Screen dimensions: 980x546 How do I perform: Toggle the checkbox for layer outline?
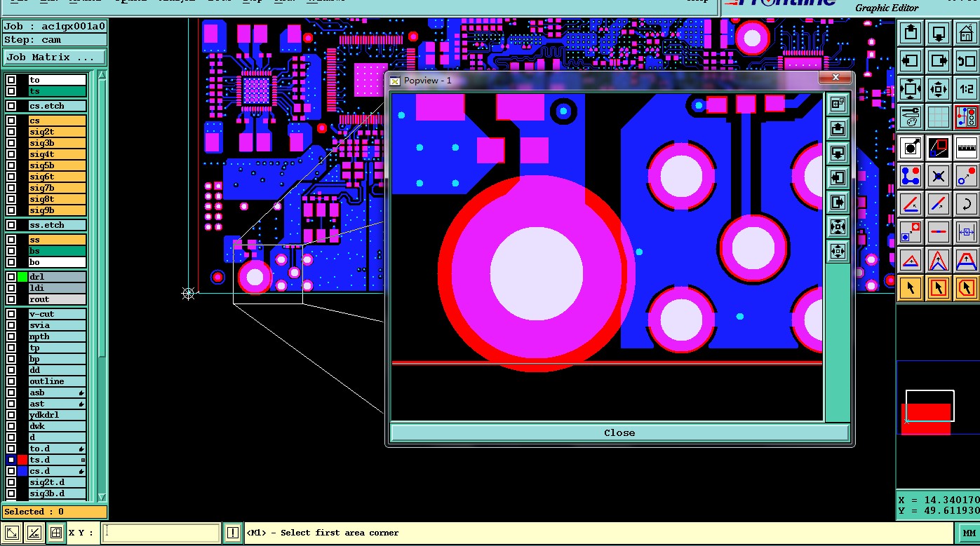click(x=11, y=381)
